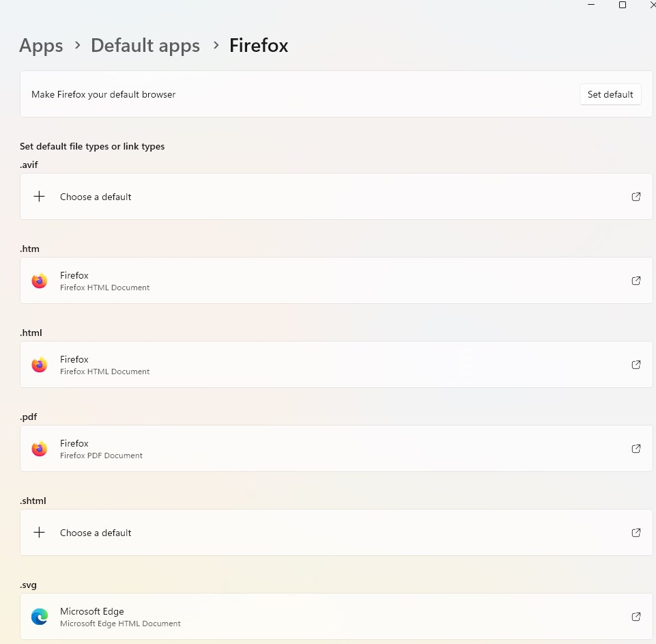Open the external link icon for .svg
This screenshot has width=656, height=644.
tap(636, 617)
